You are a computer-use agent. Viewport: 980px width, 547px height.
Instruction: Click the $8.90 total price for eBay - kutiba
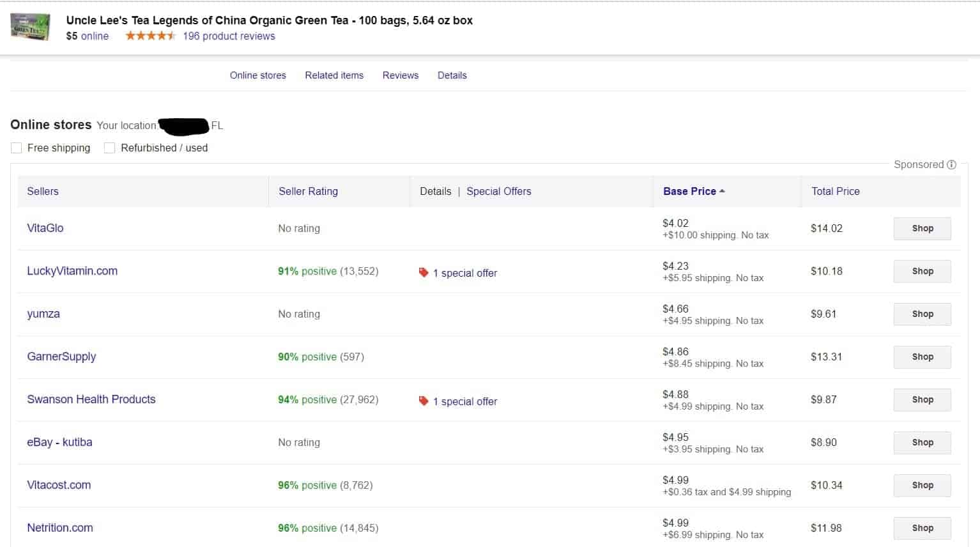[x=823, y=442]
